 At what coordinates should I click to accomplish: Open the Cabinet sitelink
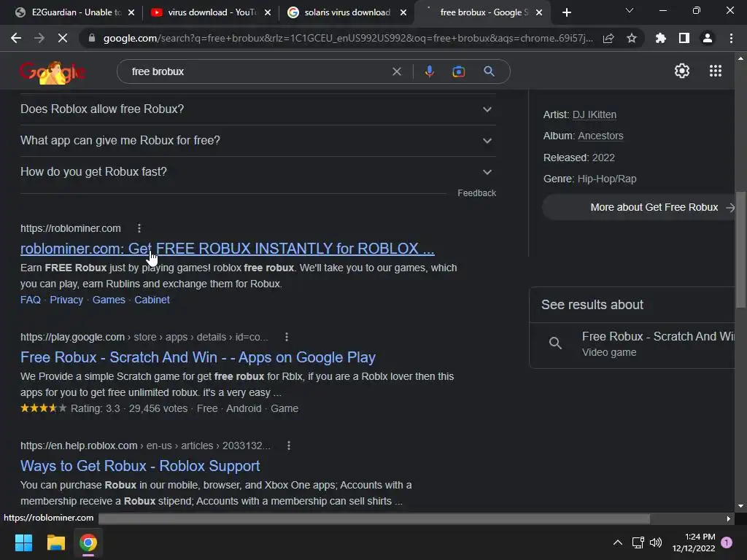point(152,300)
